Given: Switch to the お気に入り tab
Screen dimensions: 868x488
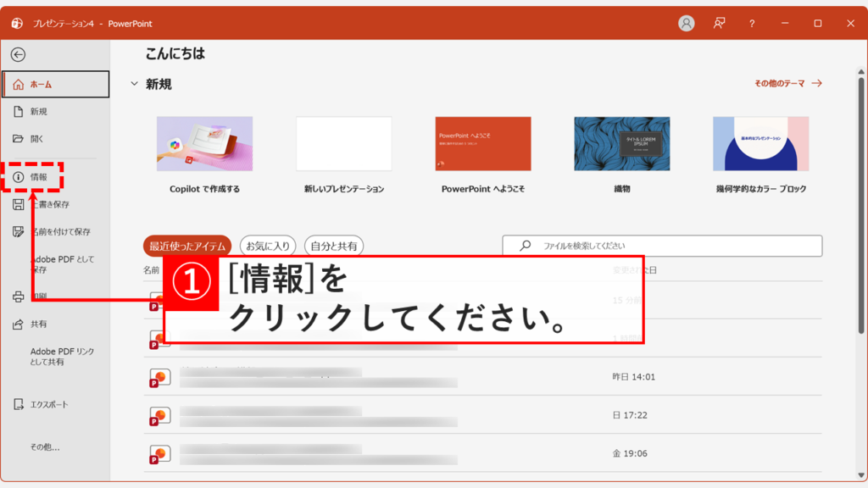Looking at the screenshot, I should coord(268,246).
